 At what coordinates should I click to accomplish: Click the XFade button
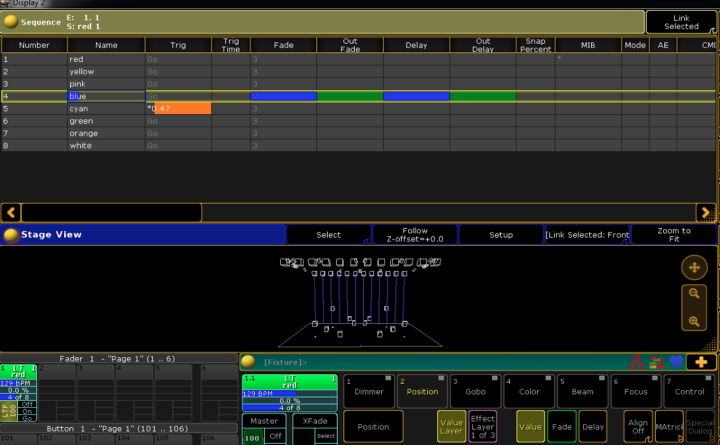[x=315, y=421]
